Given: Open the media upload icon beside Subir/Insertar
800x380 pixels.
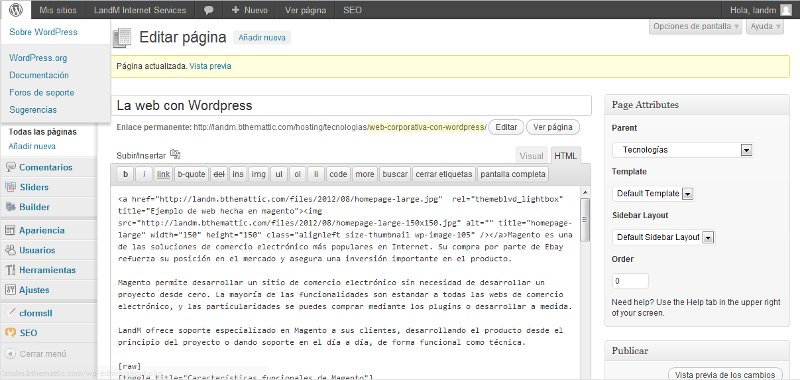Looking at the screenshot, I should pos(175,154).
